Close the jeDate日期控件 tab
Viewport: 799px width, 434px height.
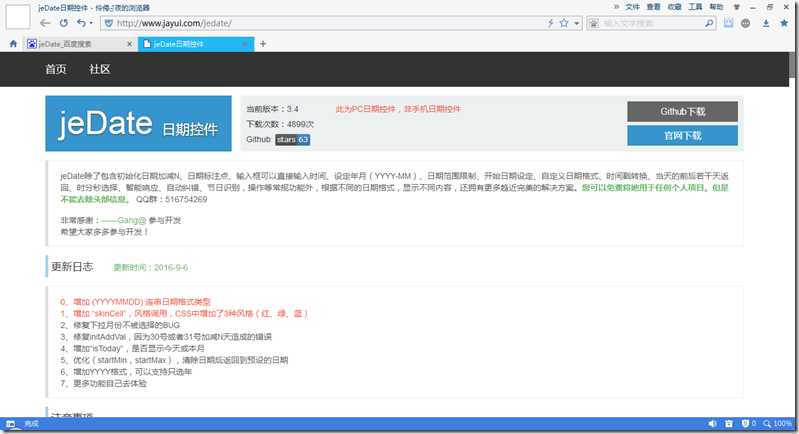point(245,44)
